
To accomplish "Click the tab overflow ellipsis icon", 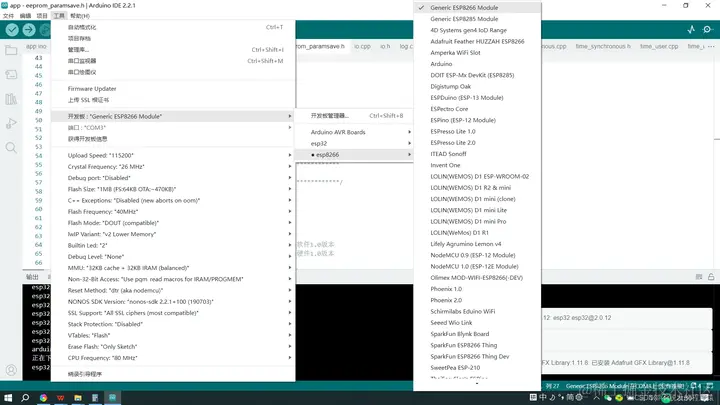I will click(x=711, y=46).
